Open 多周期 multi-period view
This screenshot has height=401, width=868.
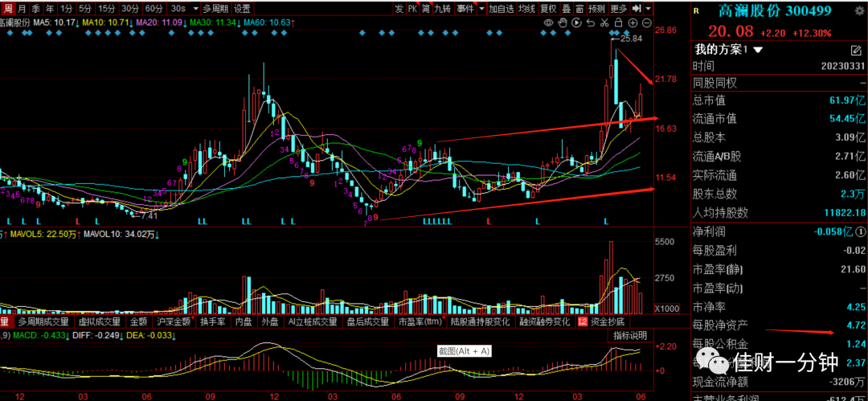tap(215, 8)
